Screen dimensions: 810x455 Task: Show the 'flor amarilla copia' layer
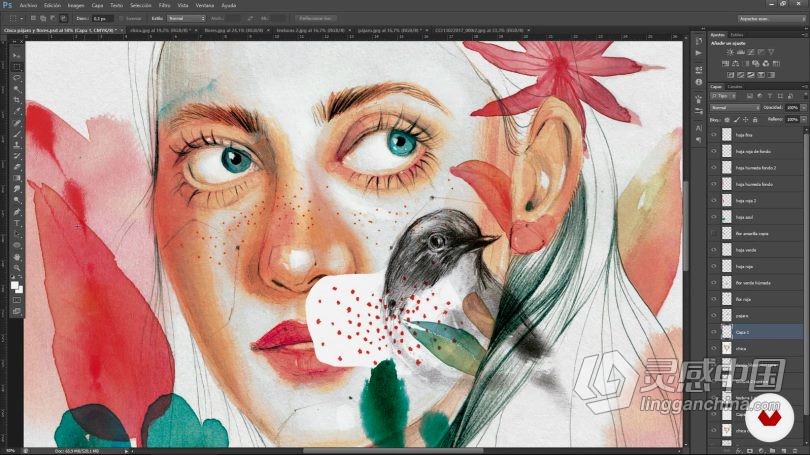[714, 233]
